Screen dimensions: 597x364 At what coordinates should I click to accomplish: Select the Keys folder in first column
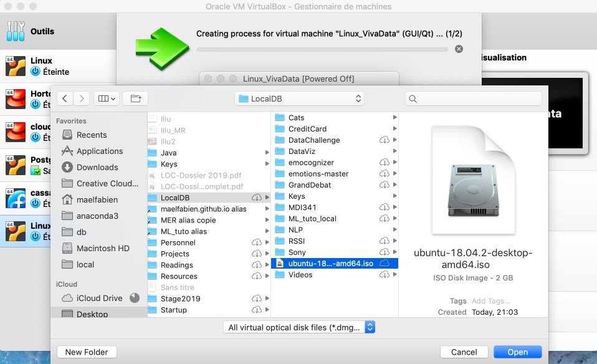(x=209, y=164)
